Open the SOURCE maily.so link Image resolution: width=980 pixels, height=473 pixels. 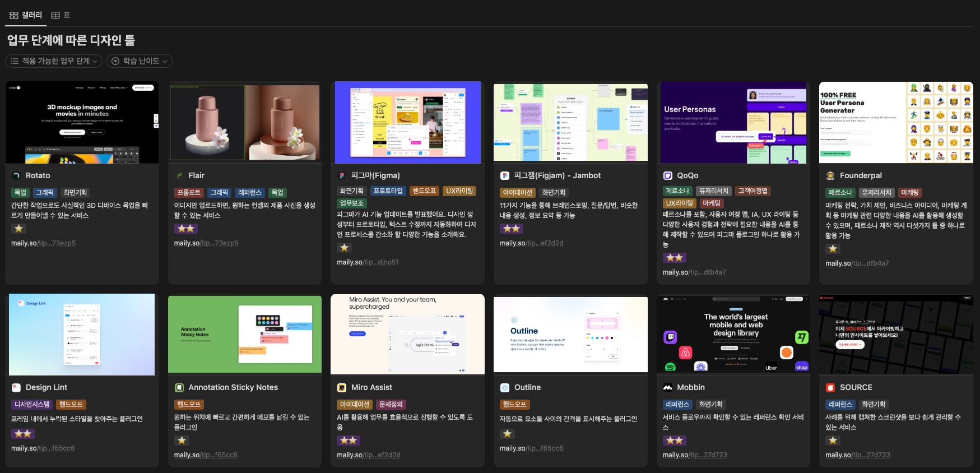(x=857, y=455)
